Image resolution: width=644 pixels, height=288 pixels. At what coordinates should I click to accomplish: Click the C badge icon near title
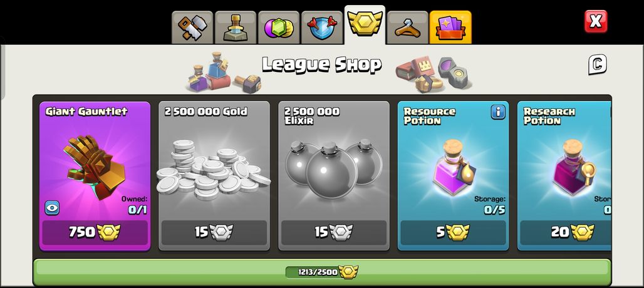click(597, 64)
